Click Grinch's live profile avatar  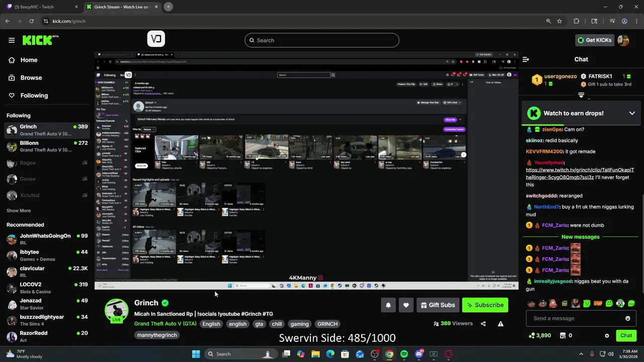pyautogui.click(x=116, y=310)
